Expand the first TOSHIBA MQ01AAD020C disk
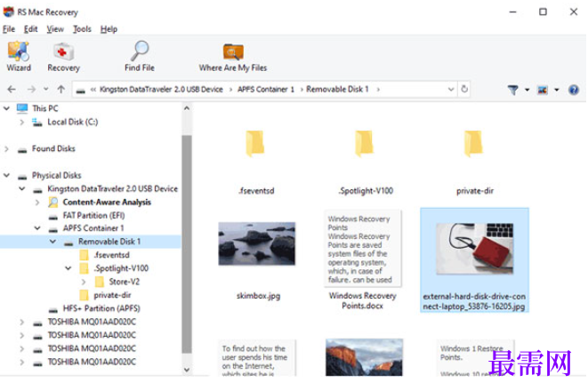588x391 pixels. tap(21, 322)
